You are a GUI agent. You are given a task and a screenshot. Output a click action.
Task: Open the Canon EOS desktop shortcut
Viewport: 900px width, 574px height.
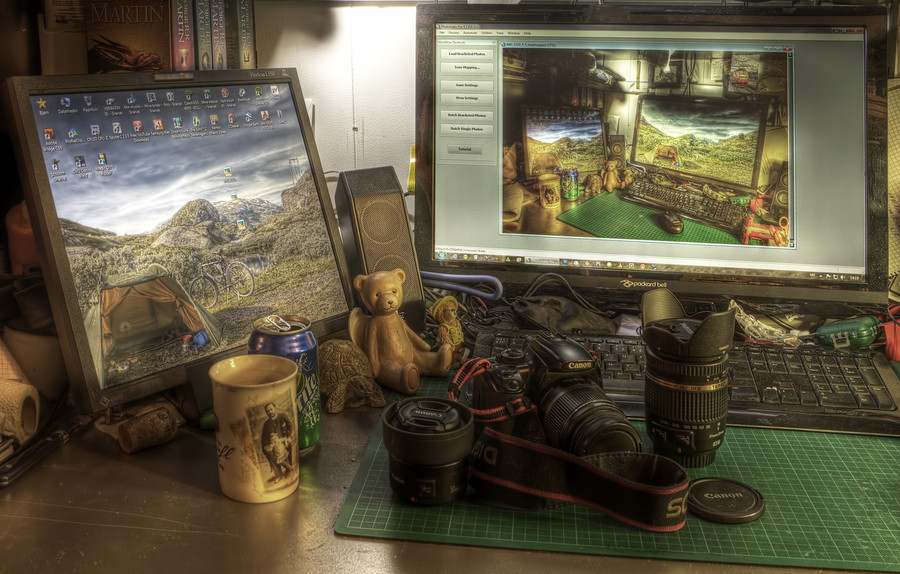pos(189,98)
